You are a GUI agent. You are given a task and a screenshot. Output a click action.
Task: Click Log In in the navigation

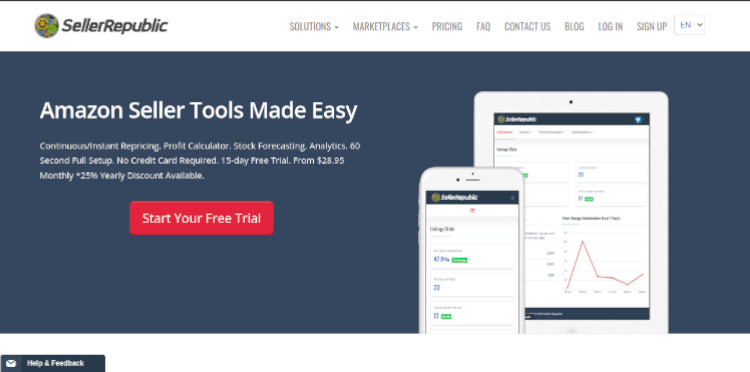[610, 27]
